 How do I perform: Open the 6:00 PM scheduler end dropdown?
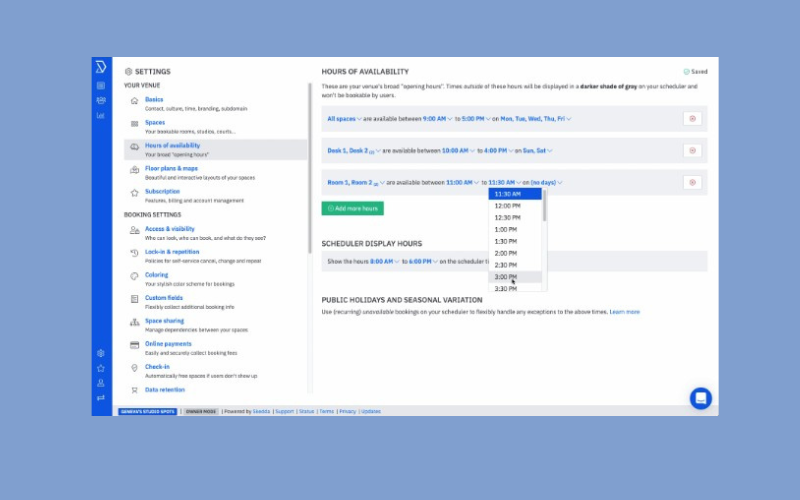[423, 261]
